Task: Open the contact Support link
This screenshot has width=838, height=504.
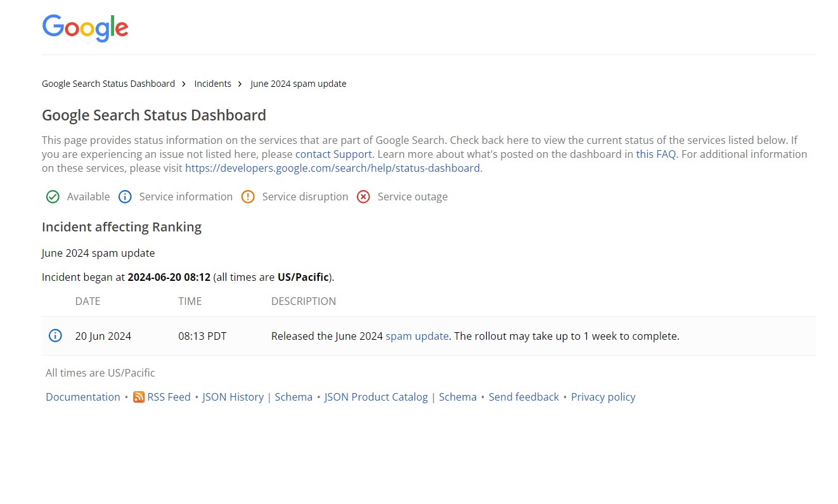Action: tap(333, 154)
